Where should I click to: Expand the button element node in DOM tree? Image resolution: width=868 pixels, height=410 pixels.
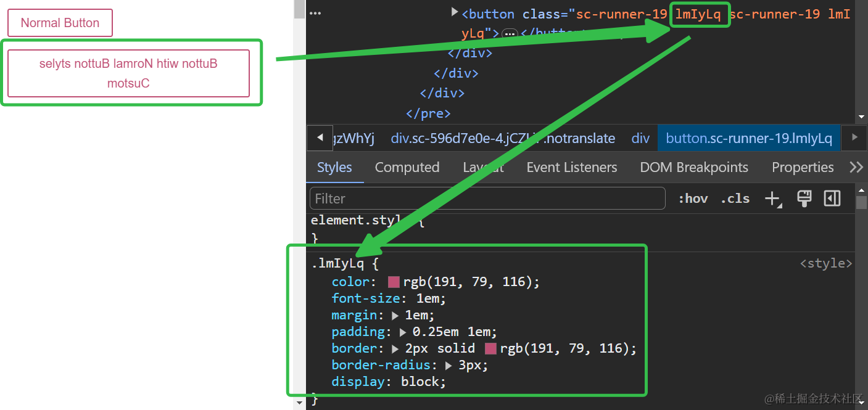(455, 12)
